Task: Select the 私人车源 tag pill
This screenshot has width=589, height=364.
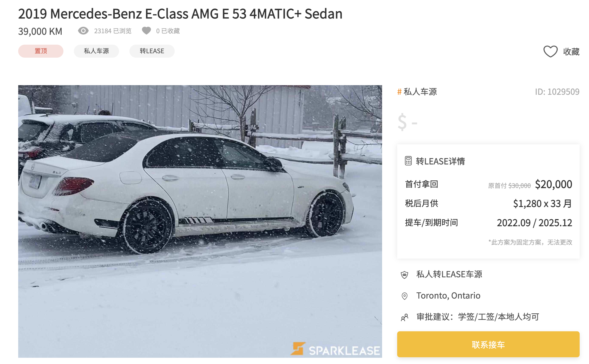Action: (x=96, y=51)
